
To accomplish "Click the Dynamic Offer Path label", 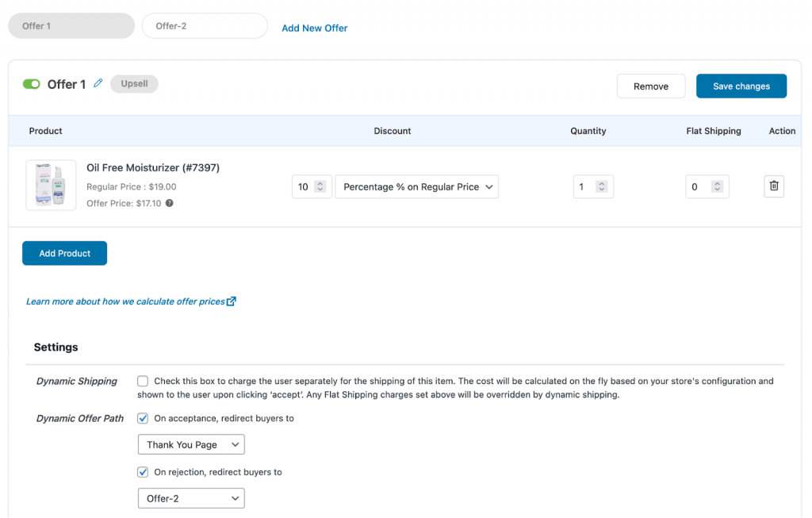I will pyautogui.click(x=80, y=419).
